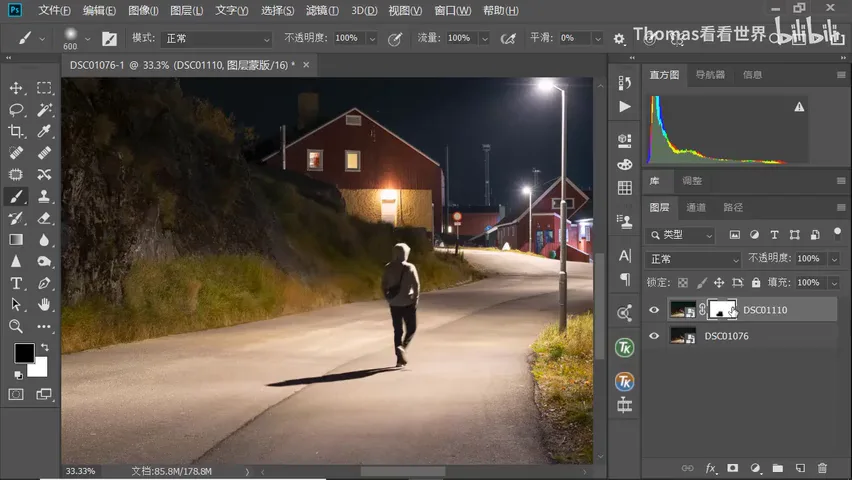Hide the DSC01076 layer
This screenshot has height=480, width=852.
point(654,336)
